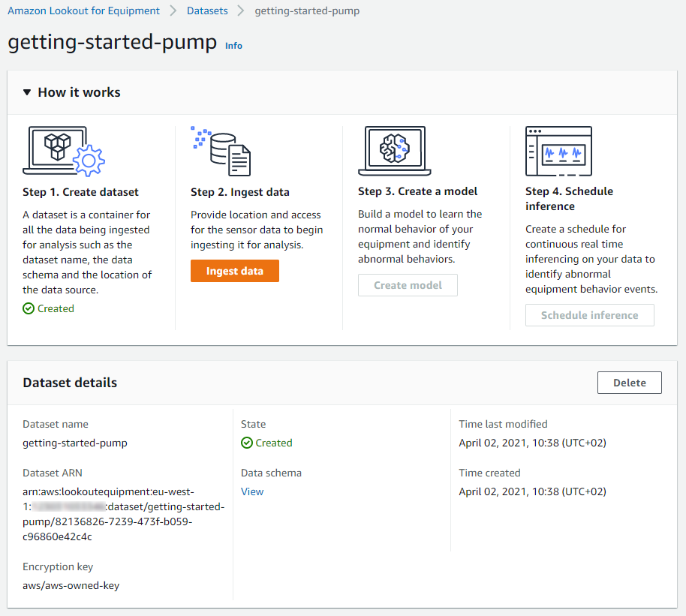Viewport: 686px width, 616px height.
Task: Collapse the How it works section
Action: coord(27,92)
